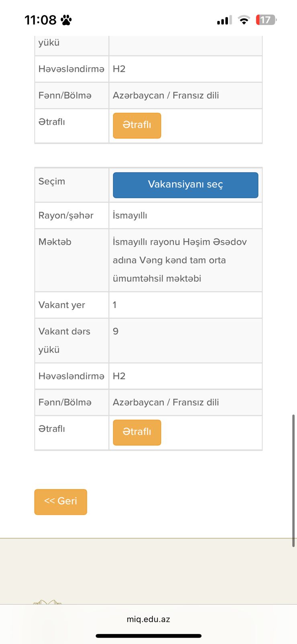
Task: Tap the upper Azərbaycan / Fransız dili cell
Action: click(185, 95)
